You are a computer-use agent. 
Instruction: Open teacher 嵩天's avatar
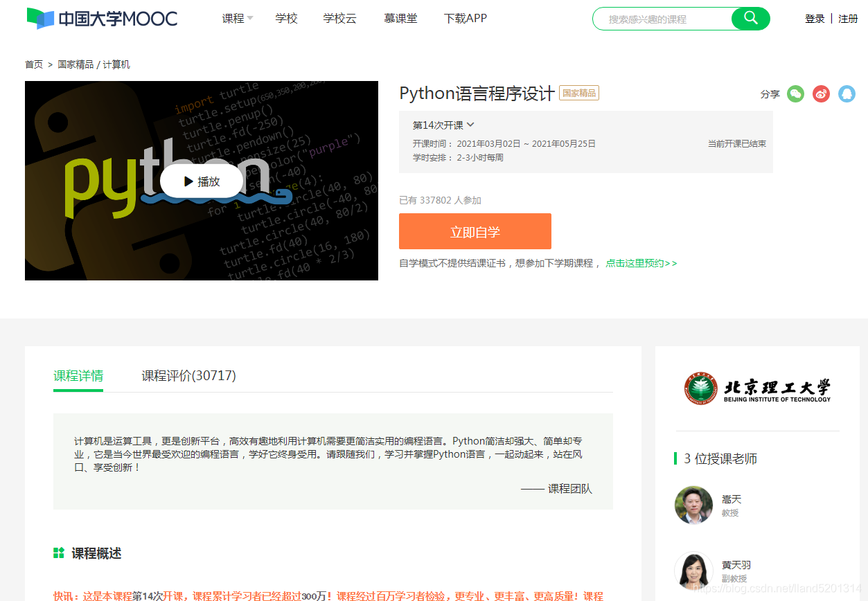pos(693,505)
